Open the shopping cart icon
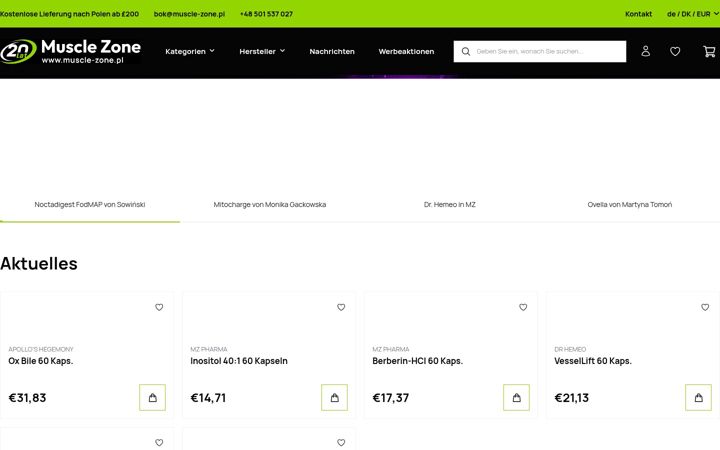Viewport: 720px width, 450px height. tap(709, 51)
